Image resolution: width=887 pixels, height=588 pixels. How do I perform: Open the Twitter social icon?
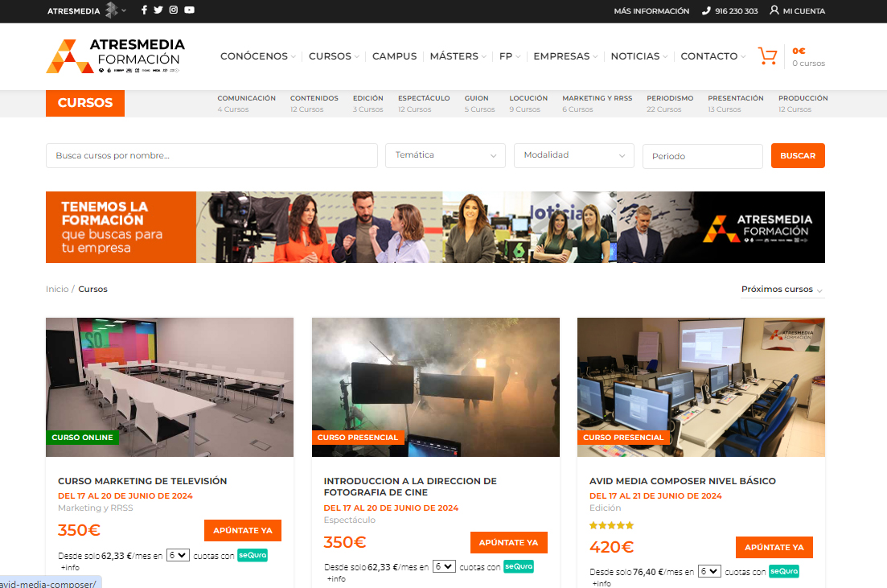(158, 10)
